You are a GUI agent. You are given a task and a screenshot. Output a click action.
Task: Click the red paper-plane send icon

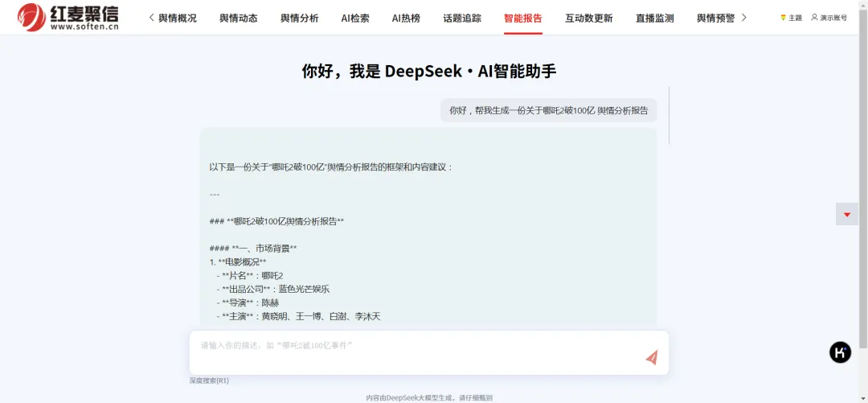[x=651, y=357]
